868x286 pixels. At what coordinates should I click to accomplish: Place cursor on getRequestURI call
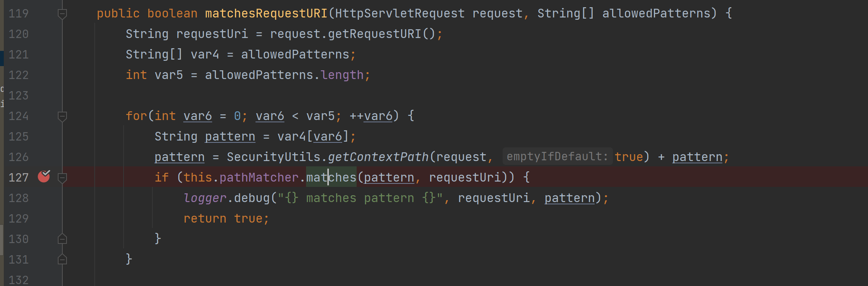tap(374, 34)
